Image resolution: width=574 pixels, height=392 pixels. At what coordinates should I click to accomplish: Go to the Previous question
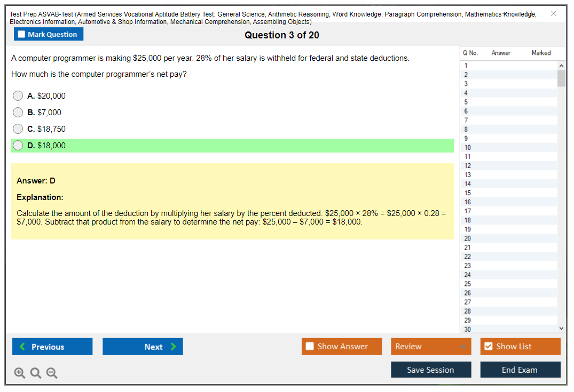coord(52,347)
